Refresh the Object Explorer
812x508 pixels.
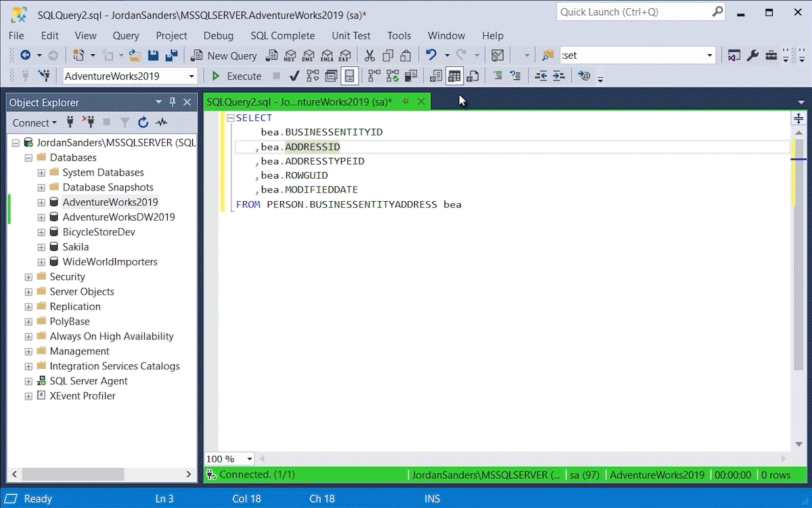(143, 123)
